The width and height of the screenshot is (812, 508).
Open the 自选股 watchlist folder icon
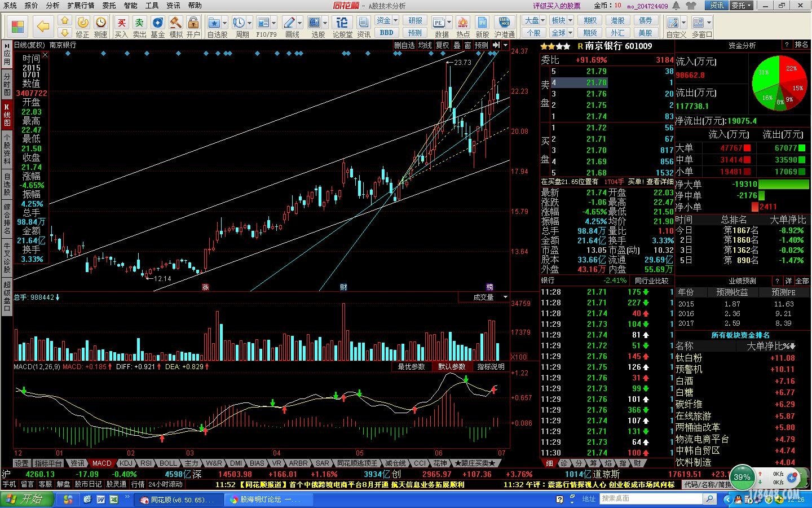pos(214,23)
